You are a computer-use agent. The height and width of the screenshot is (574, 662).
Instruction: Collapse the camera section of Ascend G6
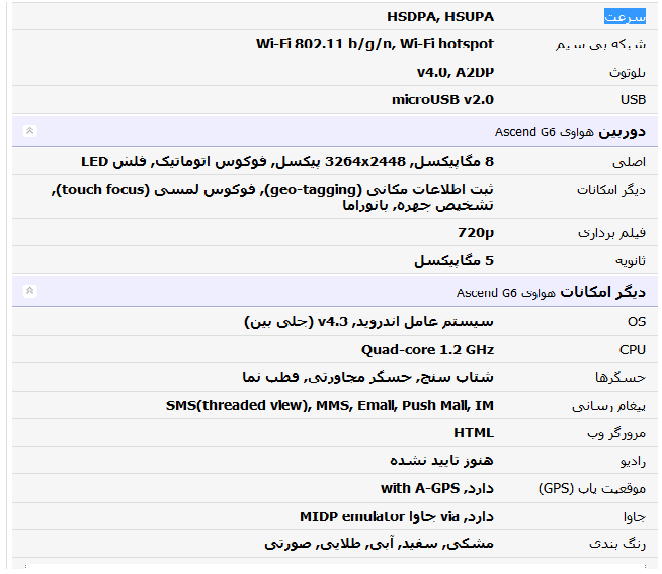click(30, 131)
